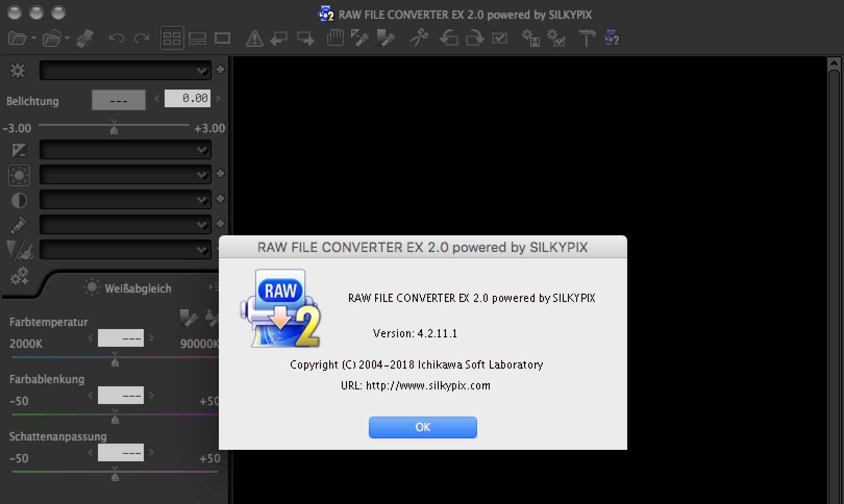Click the Farbtemperatur value field
Screen dimensions: 844x504
coord(121,338)
